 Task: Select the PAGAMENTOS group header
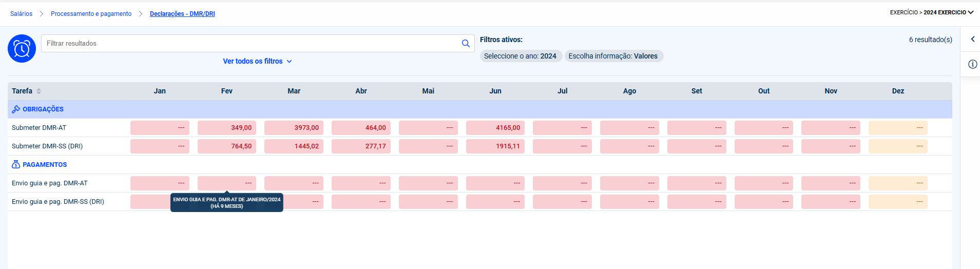click(479, 165)
